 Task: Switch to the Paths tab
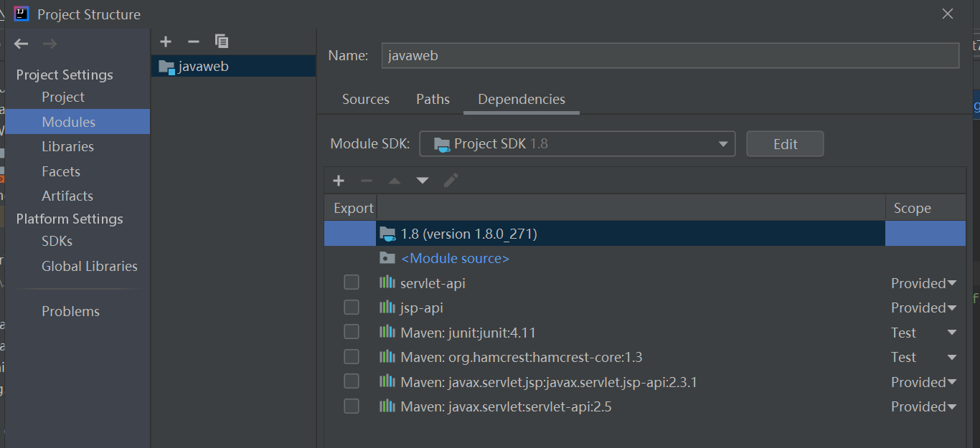click(433, 100)
